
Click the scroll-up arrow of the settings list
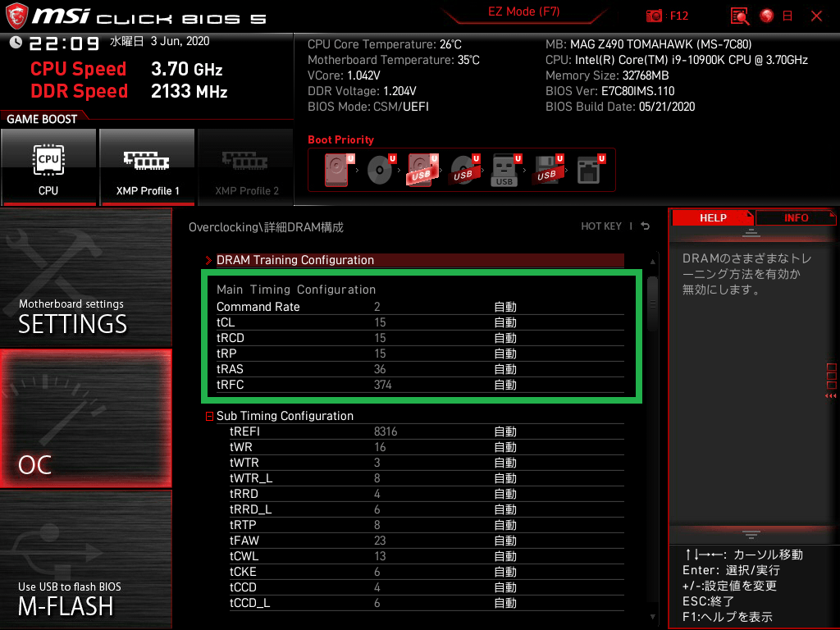pos(652,262)
